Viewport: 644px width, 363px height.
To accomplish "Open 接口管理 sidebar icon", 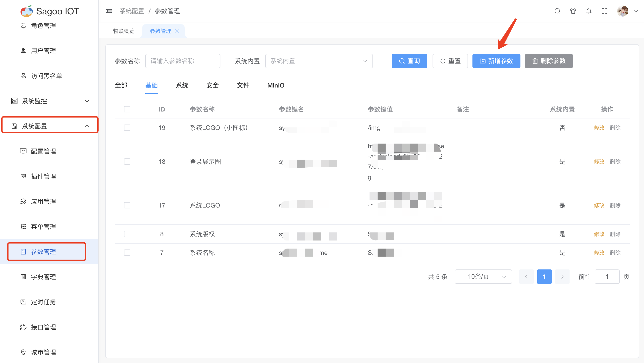I will [x=23, y=327].
